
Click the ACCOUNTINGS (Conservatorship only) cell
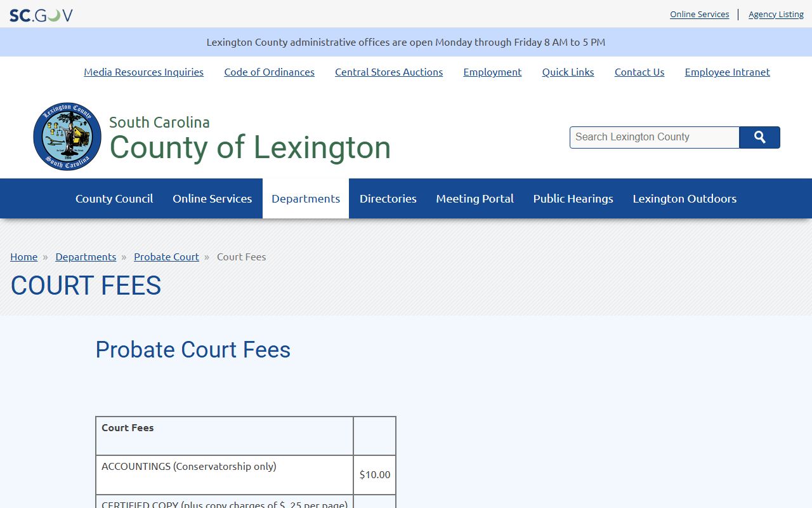[225, 475]
